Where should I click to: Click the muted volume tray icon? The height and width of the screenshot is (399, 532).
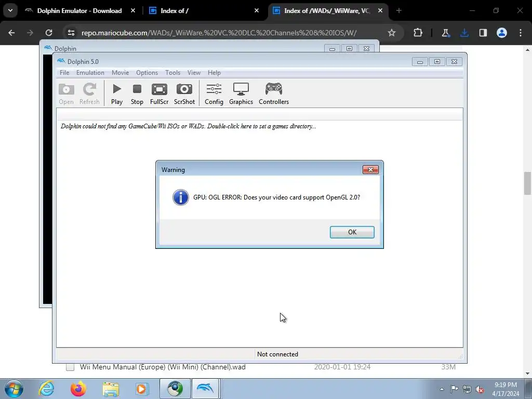pos(480,390)
